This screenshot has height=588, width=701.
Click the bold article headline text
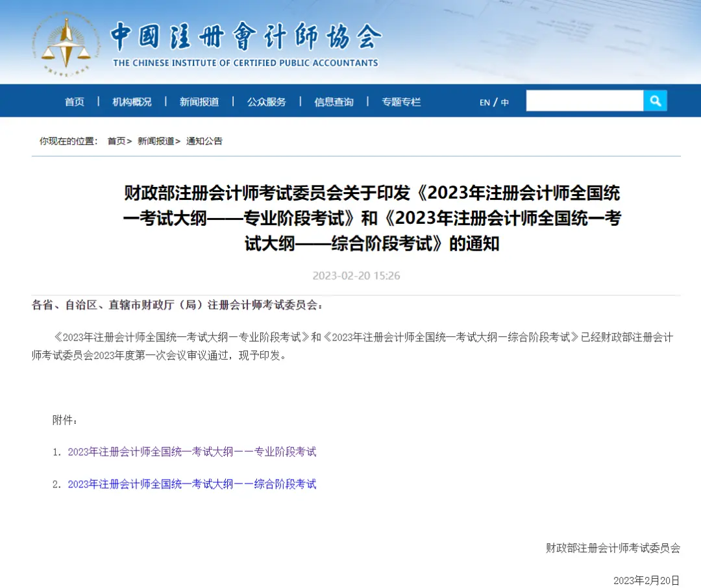[x=371, y=218]
